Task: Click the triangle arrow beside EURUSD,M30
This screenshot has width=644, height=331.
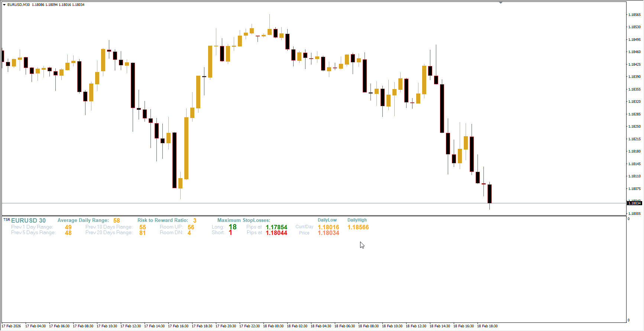Action: [x=4, y=5]
